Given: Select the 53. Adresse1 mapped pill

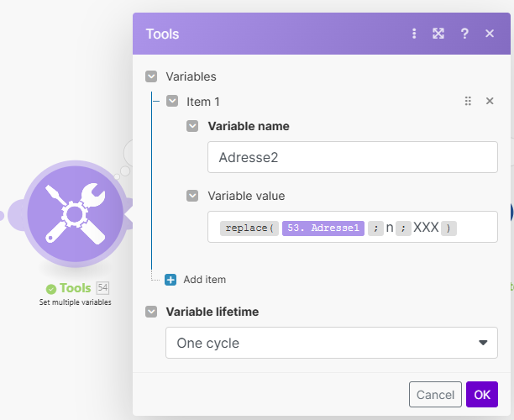Looking at the screenshot, I should (x=323, y=228).
